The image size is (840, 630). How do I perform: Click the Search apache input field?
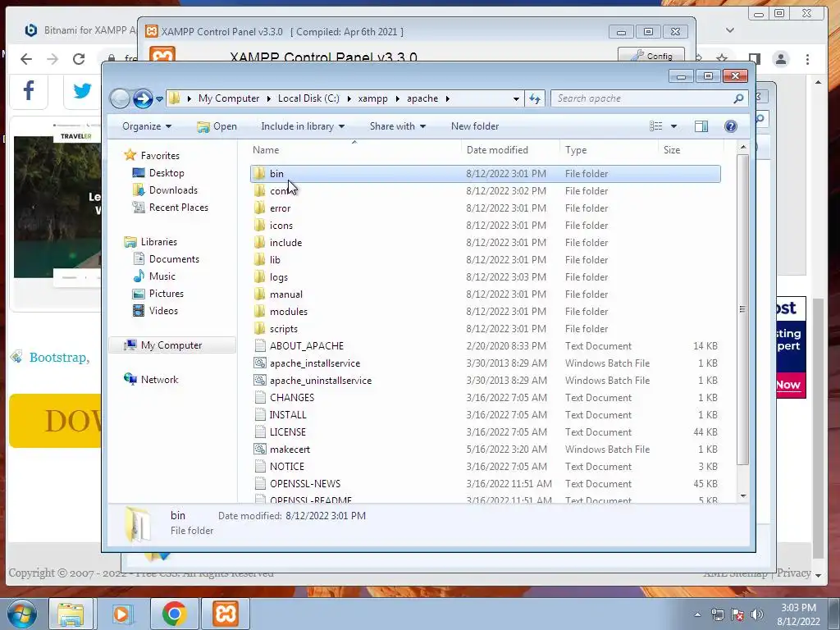pyautogui.click(x=643, y=98)
